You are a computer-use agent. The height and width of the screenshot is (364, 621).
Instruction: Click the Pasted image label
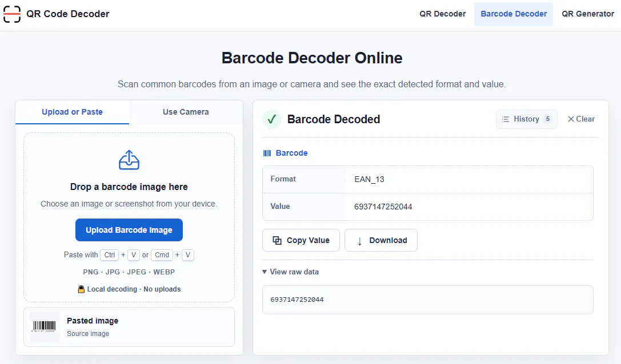coord(93,321)
